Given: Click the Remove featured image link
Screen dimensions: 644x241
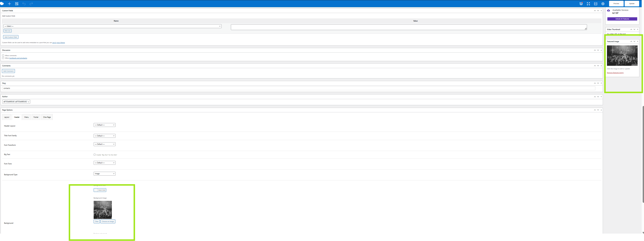Looking at the screenshot, I should [615, 73].
